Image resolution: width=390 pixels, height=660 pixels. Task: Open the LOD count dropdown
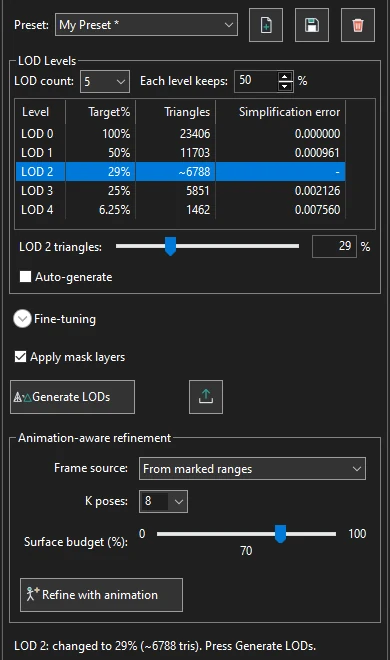105,81
